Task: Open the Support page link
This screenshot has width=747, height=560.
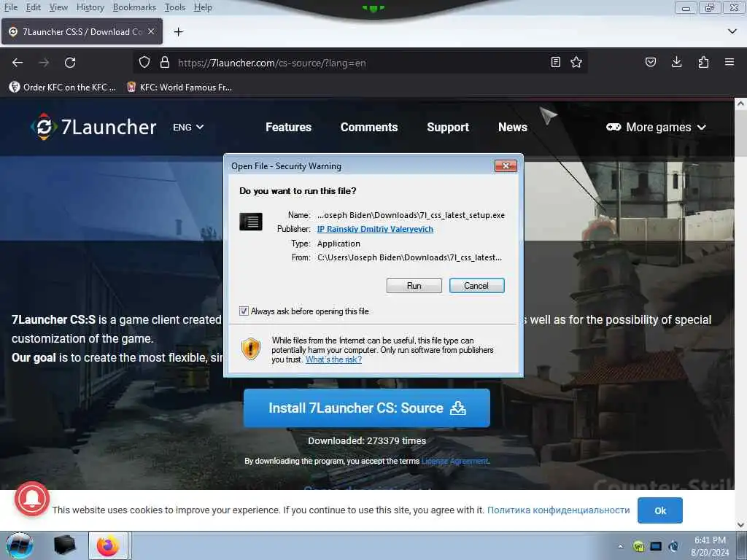Action: (x=448, y=127)
